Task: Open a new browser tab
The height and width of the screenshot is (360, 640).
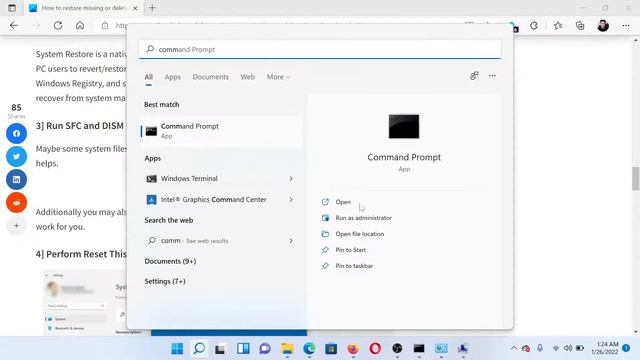Action: click(152, 8)
